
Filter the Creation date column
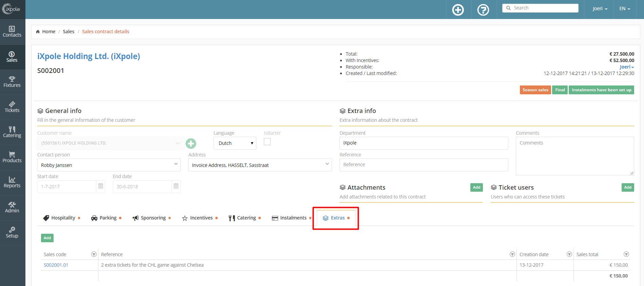pyautogui.click(x=569, y=254)
